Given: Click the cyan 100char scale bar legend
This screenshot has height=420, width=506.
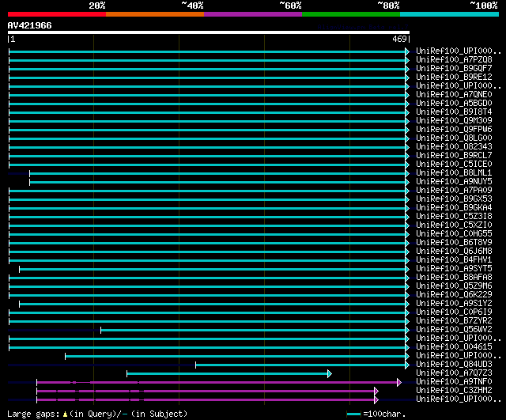Looking at the screenshot, I should pos(353,414).
